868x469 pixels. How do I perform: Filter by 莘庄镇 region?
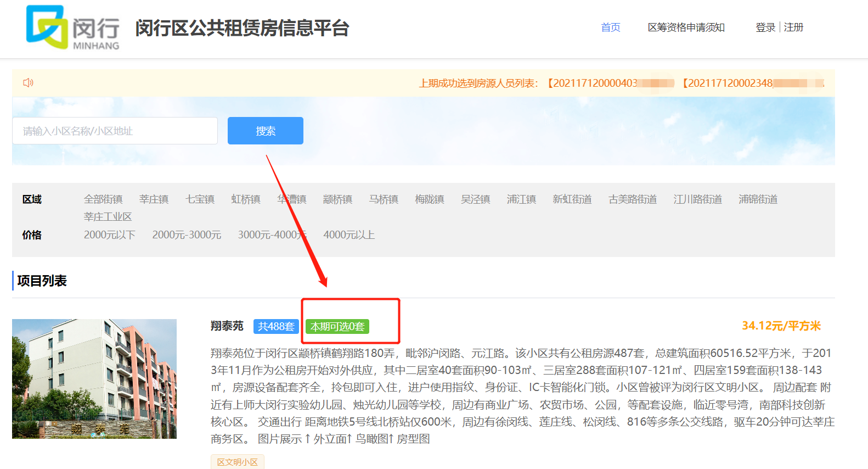pyautogui.click(x=154, y=199)
